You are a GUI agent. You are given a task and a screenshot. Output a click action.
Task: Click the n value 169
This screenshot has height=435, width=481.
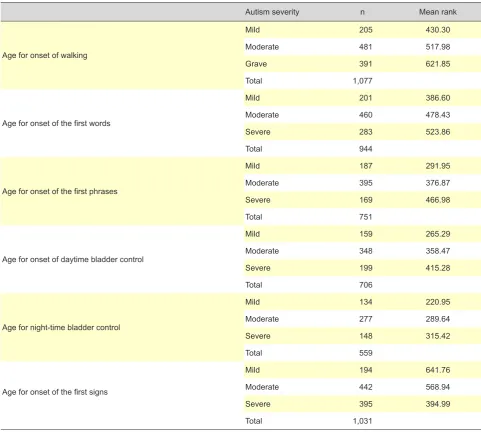[366, 200]
